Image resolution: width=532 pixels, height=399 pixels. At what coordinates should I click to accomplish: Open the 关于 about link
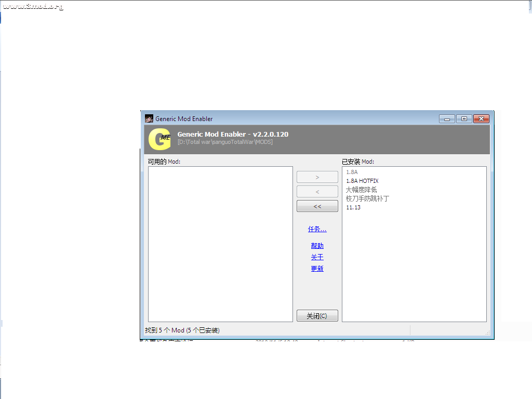[x=317, y=257]
